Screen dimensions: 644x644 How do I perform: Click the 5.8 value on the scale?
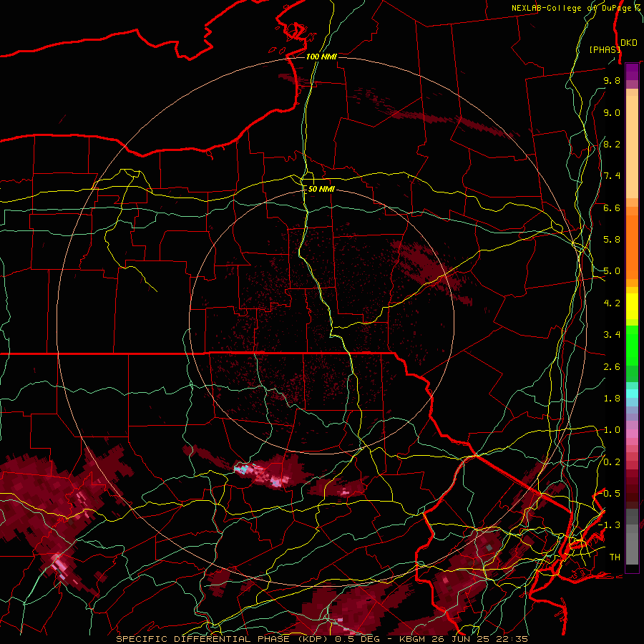pos(612,240)
